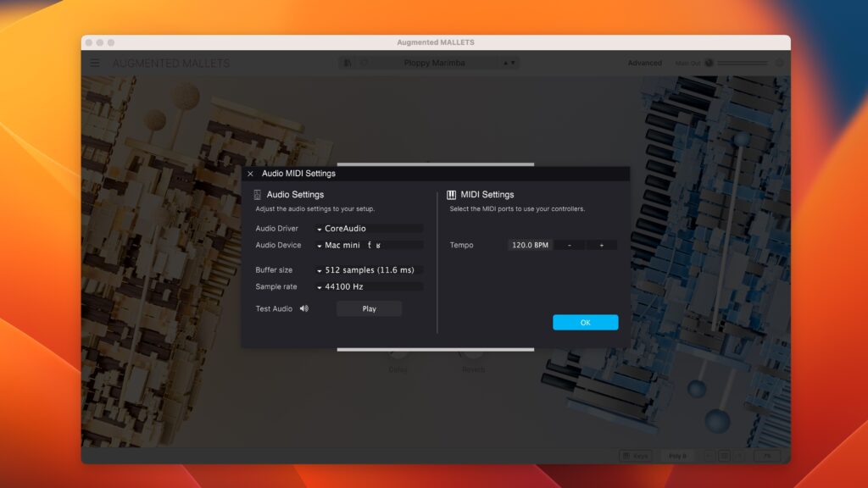Click the Audio Settings speaker icon
Image resolution: width=868 pixels, height=488 pixels.
(258, 195)
